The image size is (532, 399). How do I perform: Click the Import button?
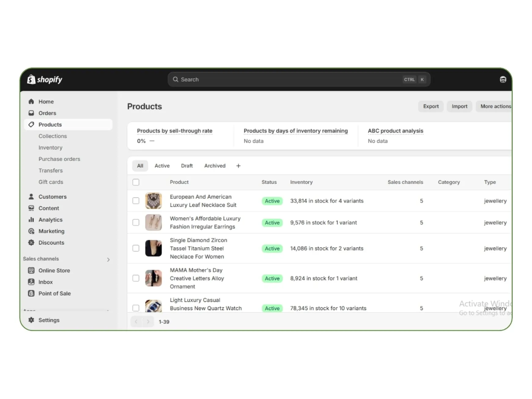click(x=459, y=106)
